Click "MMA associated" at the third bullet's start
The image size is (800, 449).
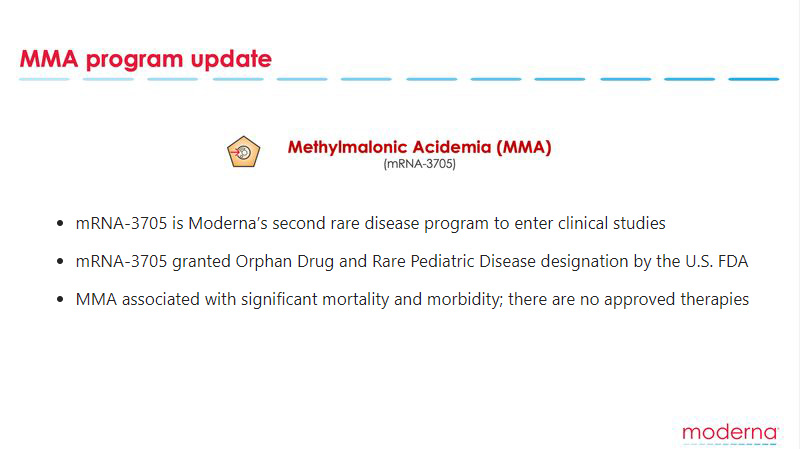tap(137, 300)
